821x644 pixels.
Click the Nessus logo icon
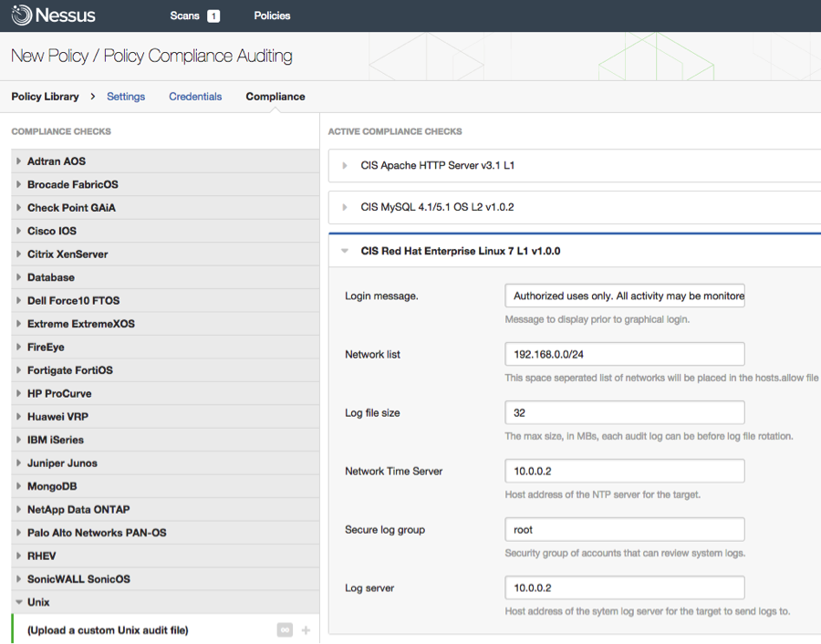[x=22, y=16]
